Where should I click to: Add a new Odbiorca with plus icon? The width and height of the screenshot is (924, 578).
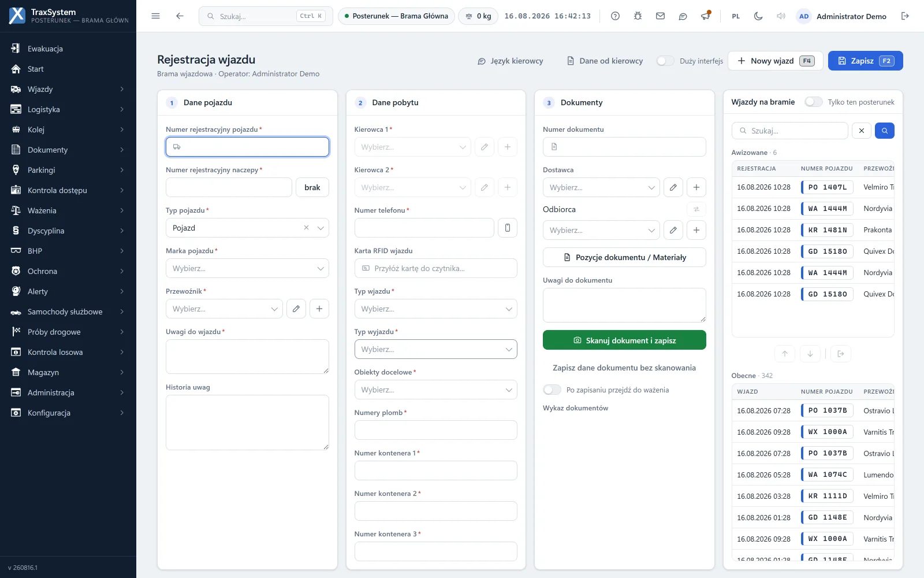(696, 230)
